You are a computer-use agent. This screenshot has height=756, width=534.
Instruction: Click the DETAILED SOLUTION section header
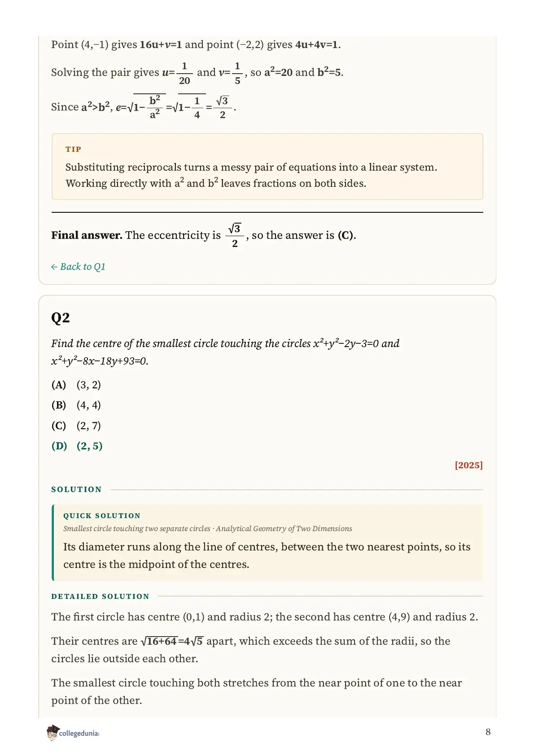(x=101, y=596)
